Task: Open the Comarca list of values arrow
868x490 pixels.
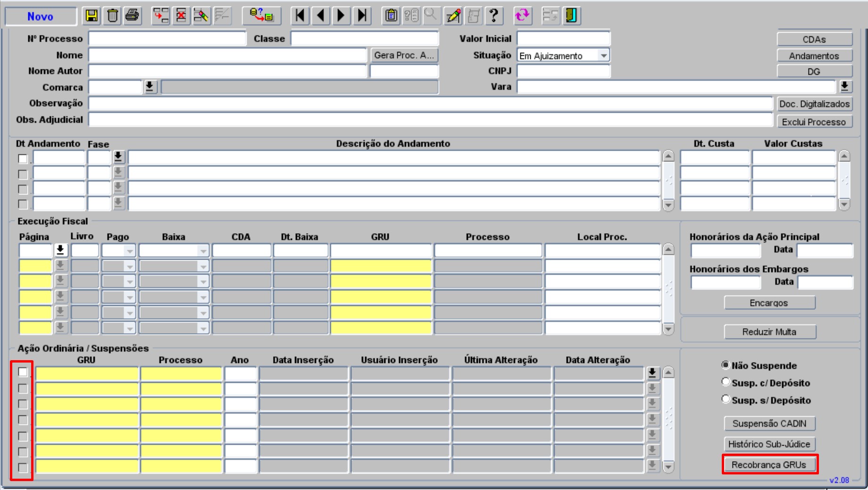Action: (150, 87)
